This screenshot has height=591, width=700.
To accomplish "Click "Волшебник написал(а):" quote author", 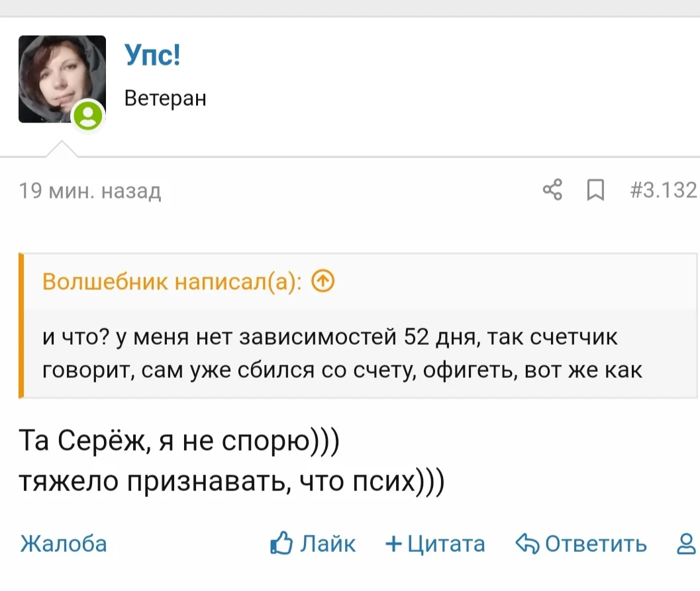I will coord(172,281).
